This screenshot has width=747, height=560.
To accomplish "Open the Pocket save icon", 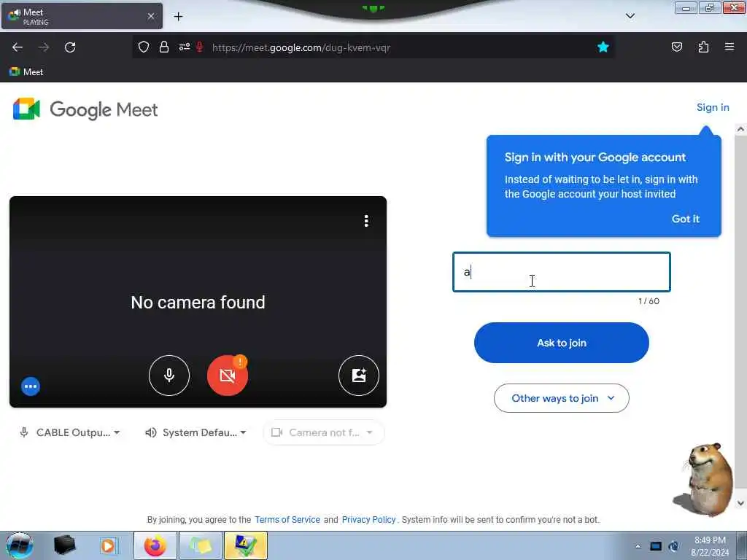I will [676, 47].
